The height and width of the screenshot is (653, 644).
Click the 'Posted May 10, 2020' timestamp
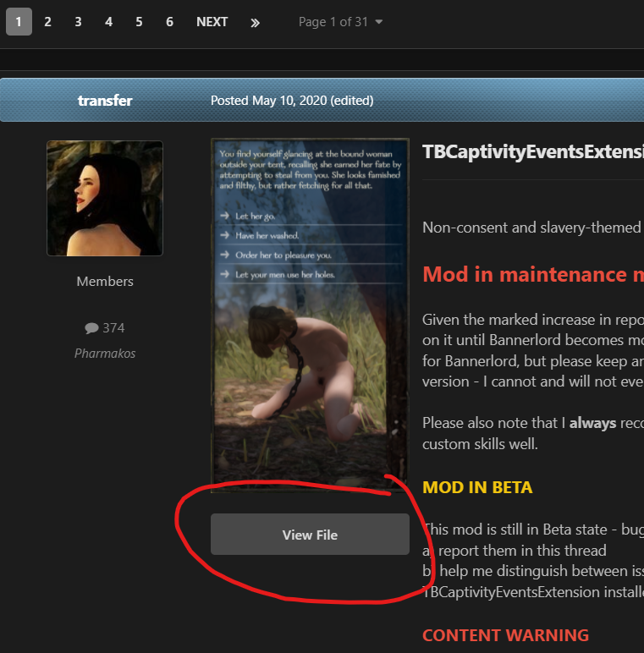click(x=268, y=101)
